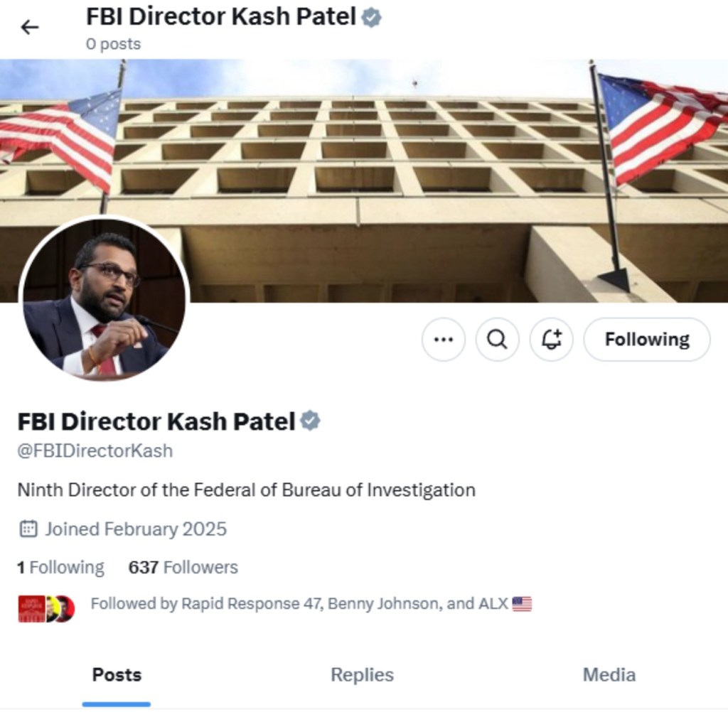Click the @FBIDirectorKash handle
The height and width of the screenshot is (712, 728).
(95, 451)
